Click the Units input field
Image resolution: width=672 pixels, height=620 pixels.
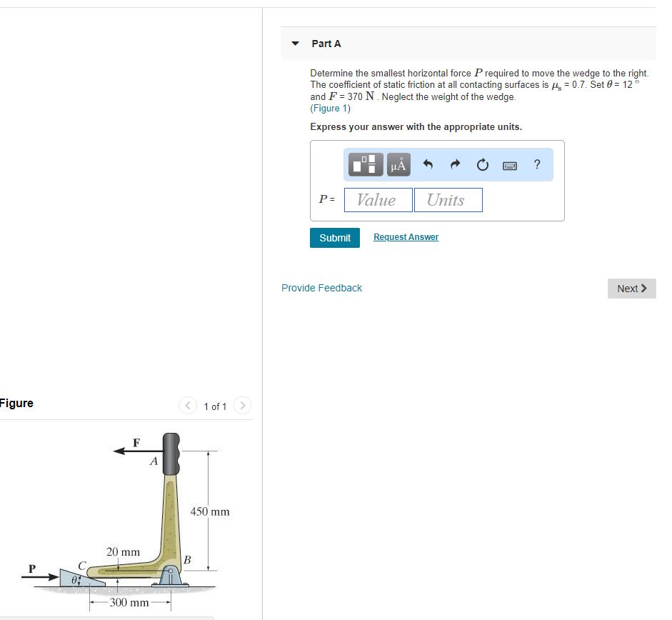[448, 199]
